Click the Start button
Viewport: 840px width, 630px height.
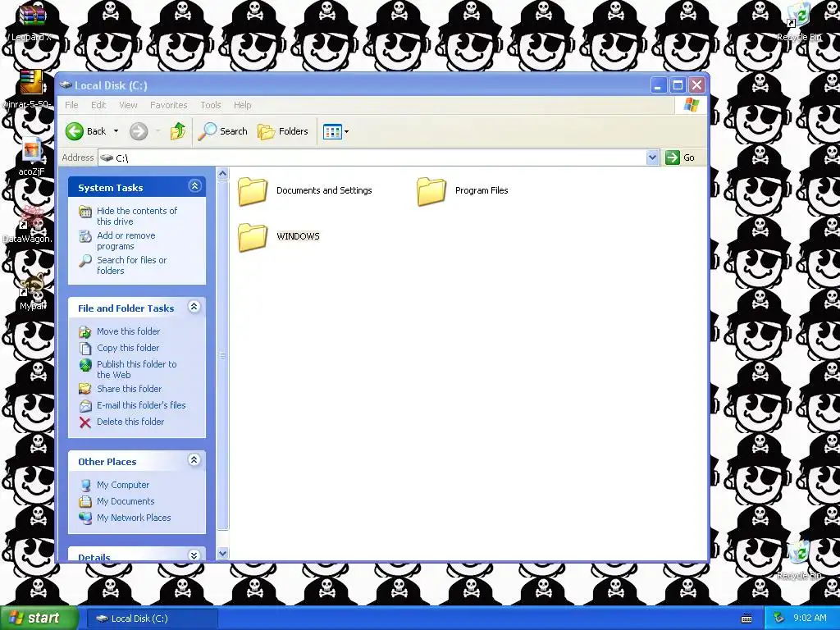click(39, 619)
